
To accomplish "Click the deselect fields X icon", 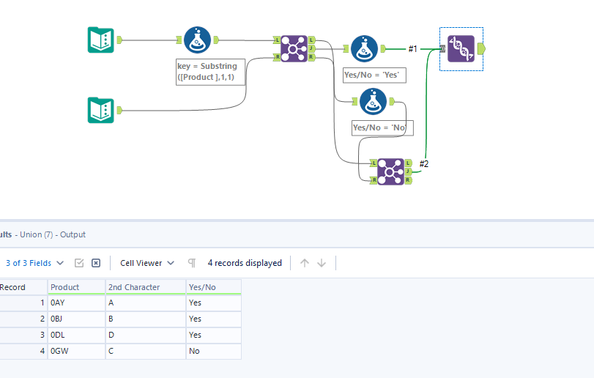I will pyautogui.click(x=96, y=263).
